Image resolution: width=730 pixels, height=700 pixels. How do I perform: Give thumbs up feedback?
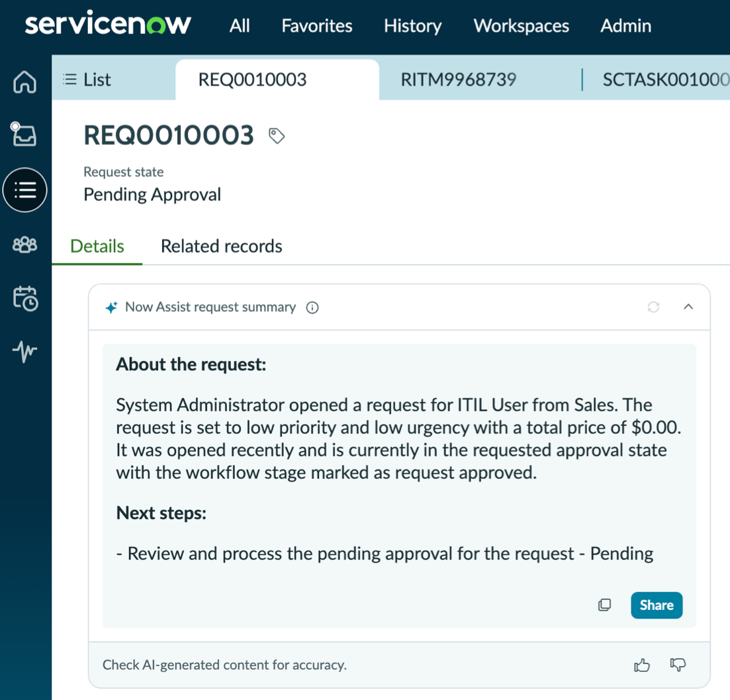pyautogui.click(x=641, y=665)
